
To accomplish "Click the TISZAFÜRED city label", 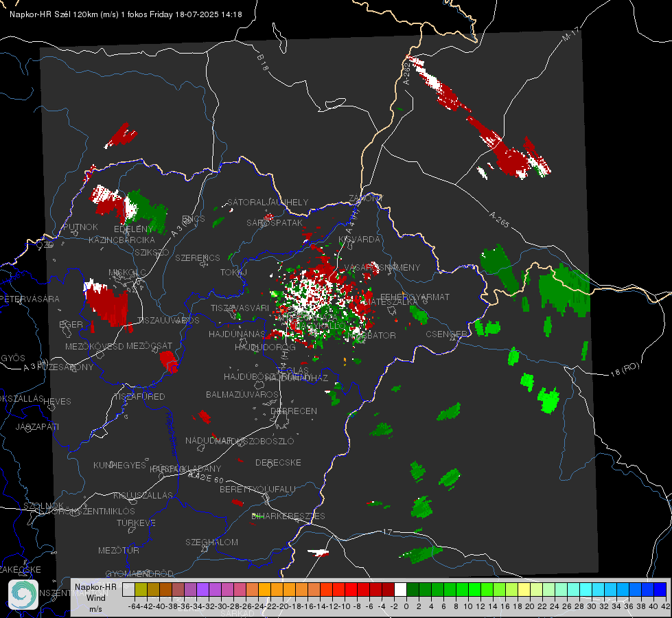I will pyautogui.click(x=140, y=397).
